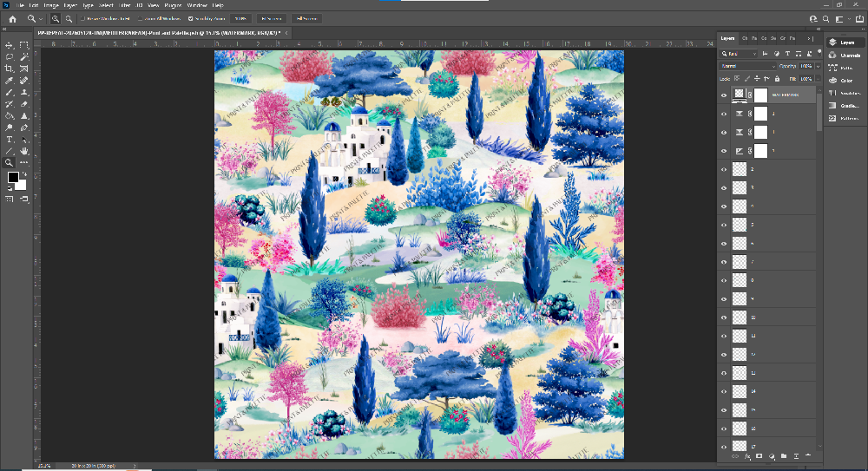This screenshot has height=471, width=868.
Task: Open the blend mode Normal dropdown
Action: click(x=748, y=66)
